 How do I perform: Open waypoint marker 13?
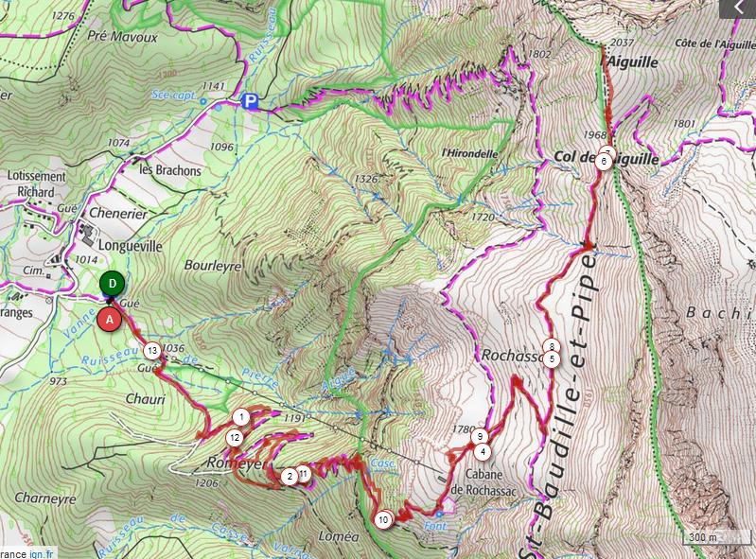pyautogui.click(x=152, y=350)
